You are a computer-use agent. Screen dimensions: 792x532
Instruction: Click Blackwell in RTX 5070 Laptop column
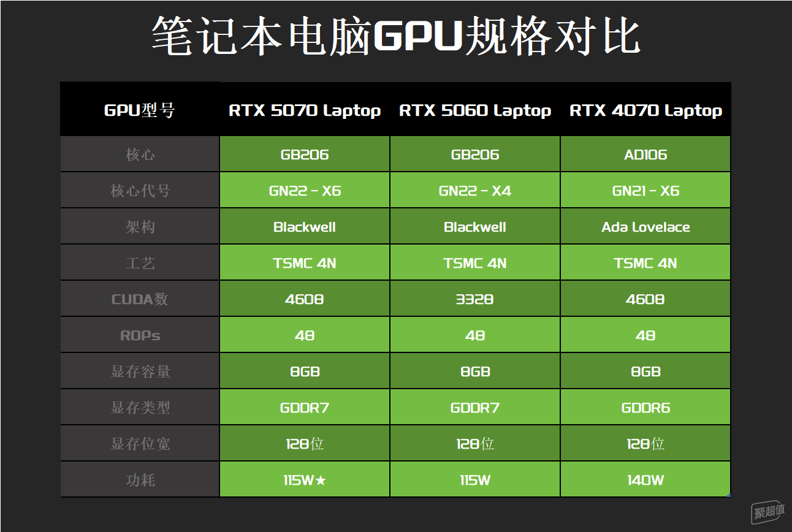305,227
